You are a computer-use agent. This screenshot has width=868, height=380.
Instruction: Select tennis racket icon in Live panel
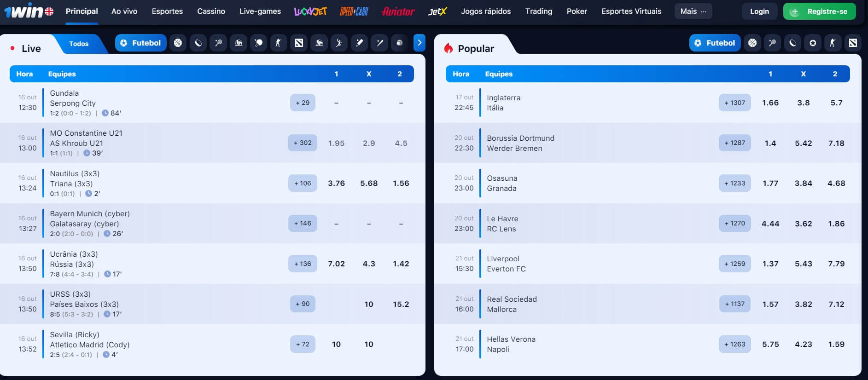tap(218, 43)
